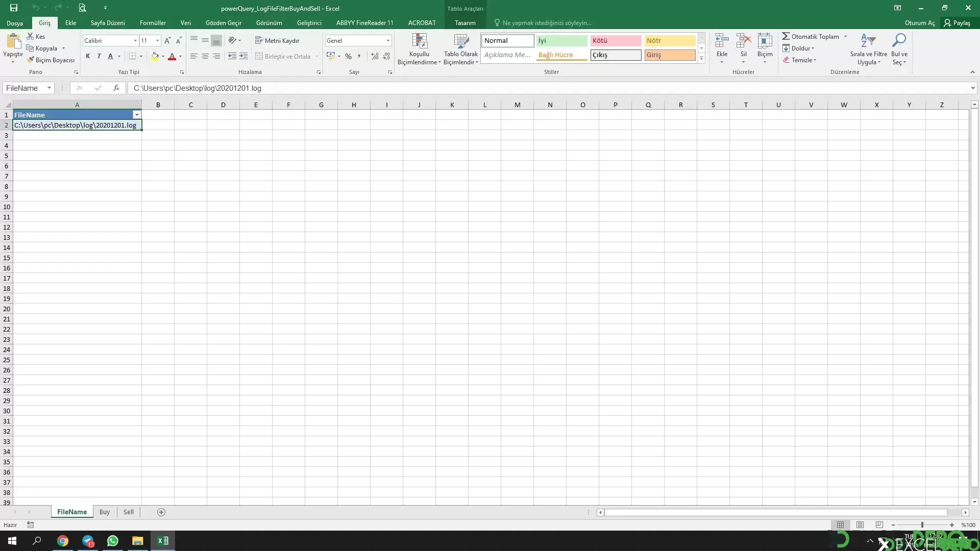Viewport: 980px width, 551px height.
Task: Click Merge and Center (Birleştir ve Ortala)
Action: tap(283, 56)
